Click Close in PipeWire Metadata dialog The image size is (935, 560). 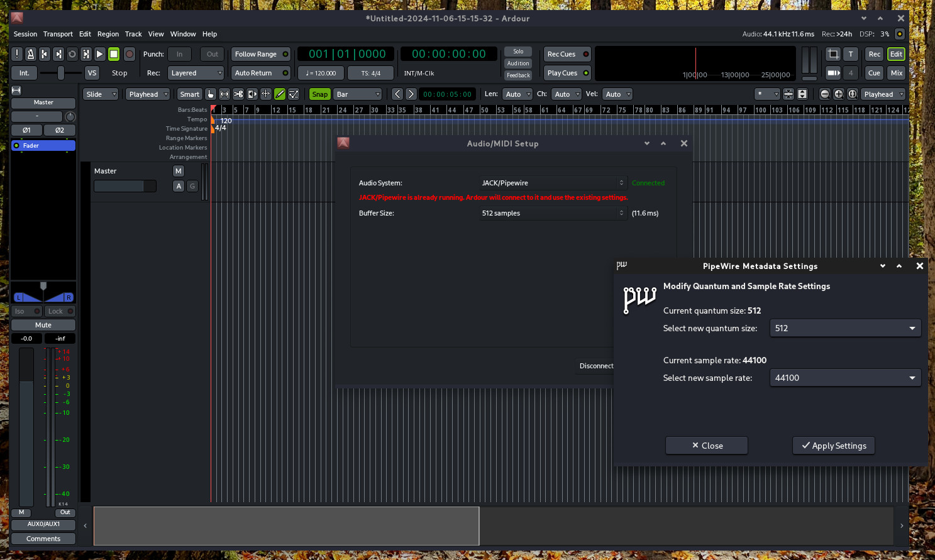point(707,446)
